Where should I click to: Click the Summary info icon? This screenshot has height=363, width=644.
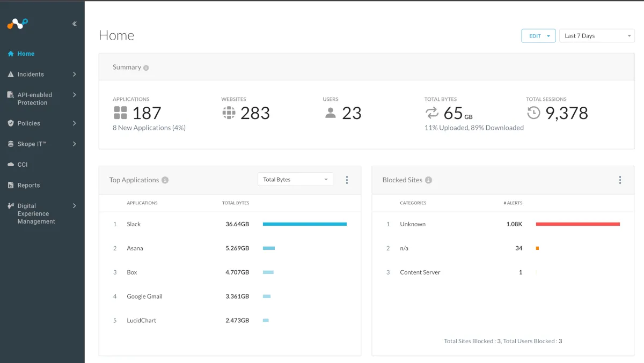146,68
